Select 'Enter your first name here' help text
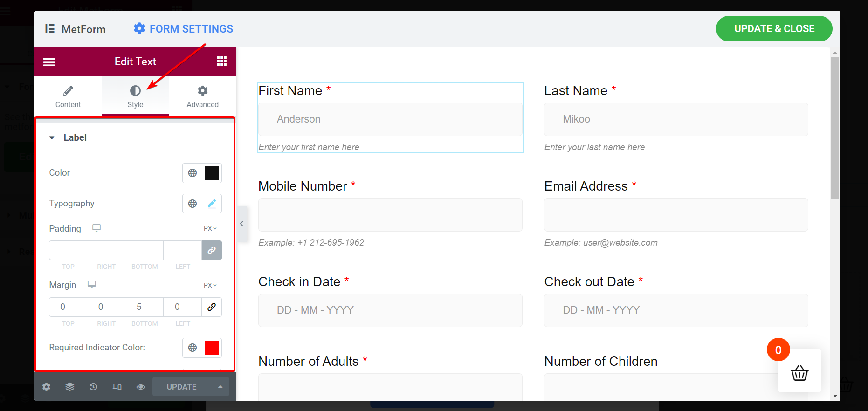868x411 pixels. [x=309, y=147]
